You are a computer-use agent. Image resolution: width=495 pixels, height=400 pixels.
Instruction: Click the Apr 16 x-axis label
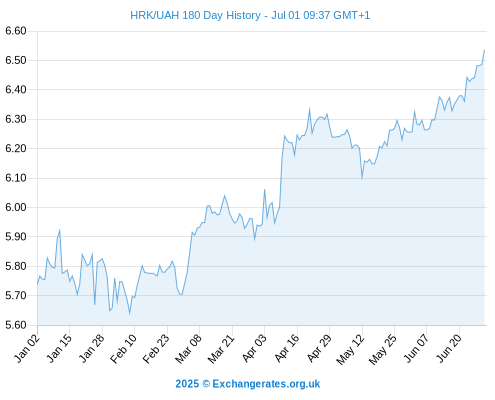click(287, 348)
